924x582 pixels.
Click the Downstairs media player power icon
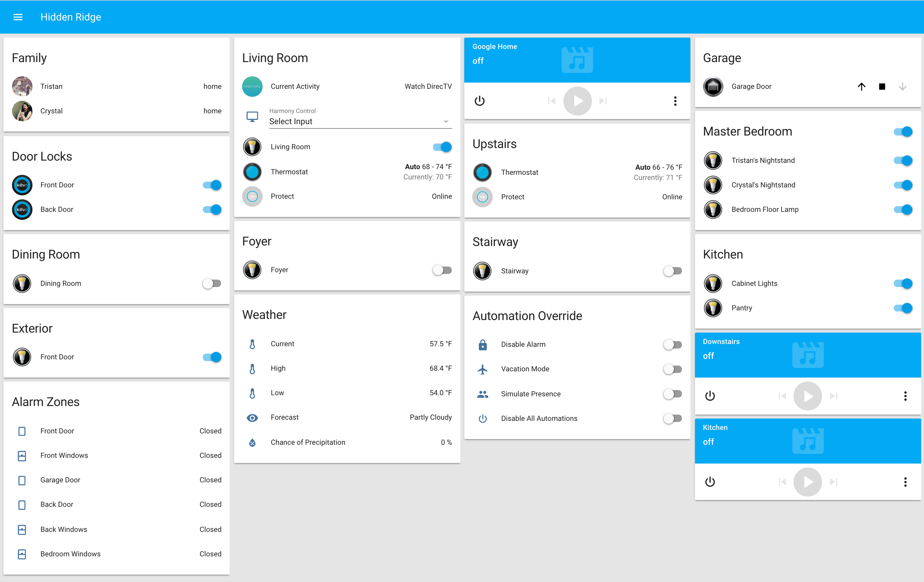pyautogui.click(x=710, y=395)
